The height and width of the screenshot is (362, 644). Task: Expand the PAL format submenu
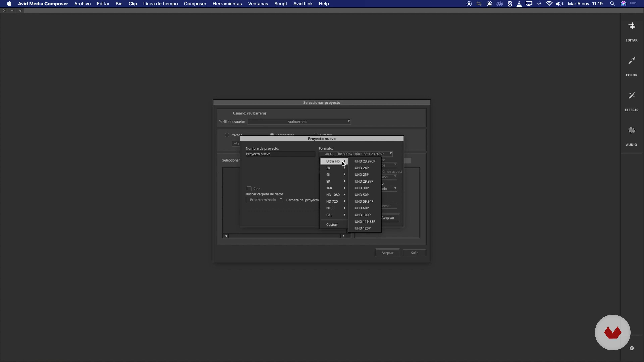click(334, 215)
